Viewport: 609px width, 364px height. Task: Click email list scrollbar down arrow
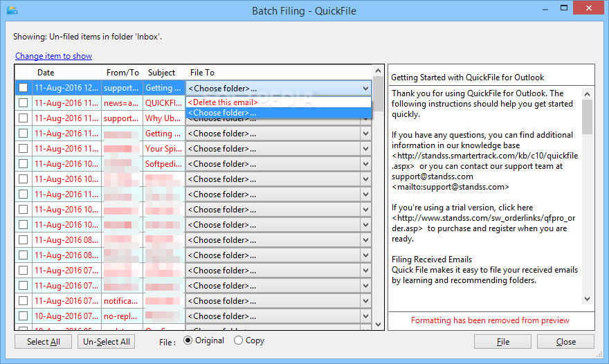pyautogui.click(x=379, y=325)
